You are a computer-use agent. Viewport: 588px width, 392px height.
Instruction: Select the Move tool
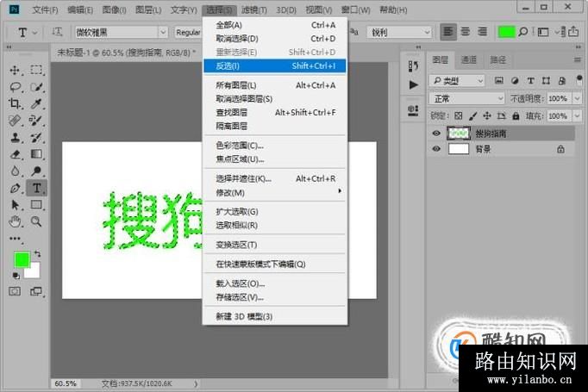[15, 70]
